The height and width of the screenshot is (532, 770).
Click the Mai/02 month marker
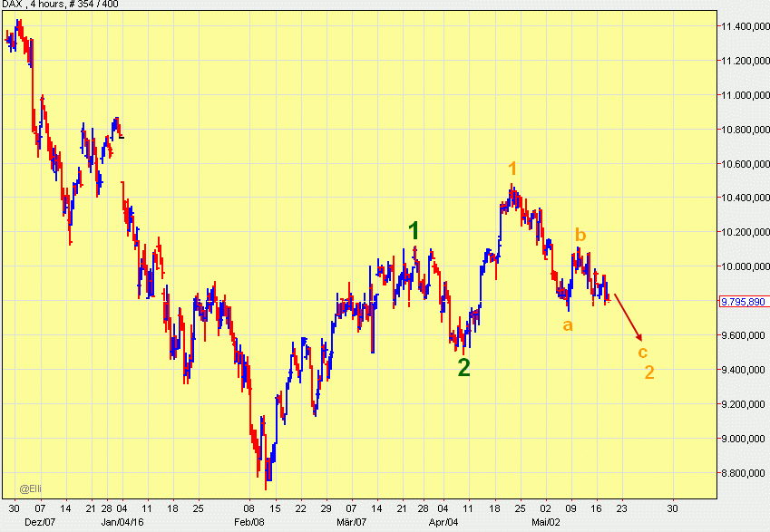(545, 522)
